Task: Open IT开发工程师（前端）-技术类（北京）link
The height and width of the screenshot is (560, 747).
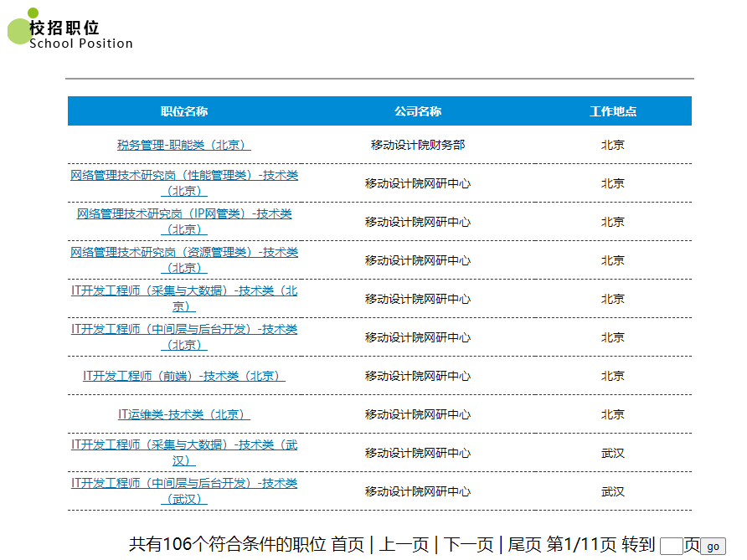Action: pyautogui.click(x=184, y=376)
